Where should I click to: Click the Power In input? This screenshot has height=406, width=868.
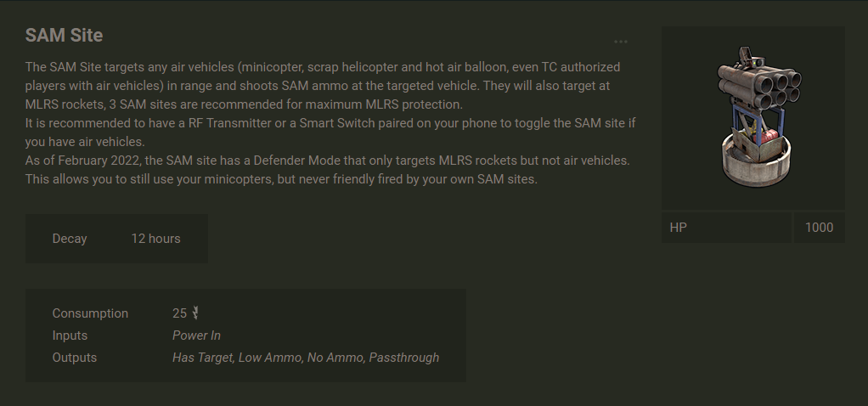196,336
